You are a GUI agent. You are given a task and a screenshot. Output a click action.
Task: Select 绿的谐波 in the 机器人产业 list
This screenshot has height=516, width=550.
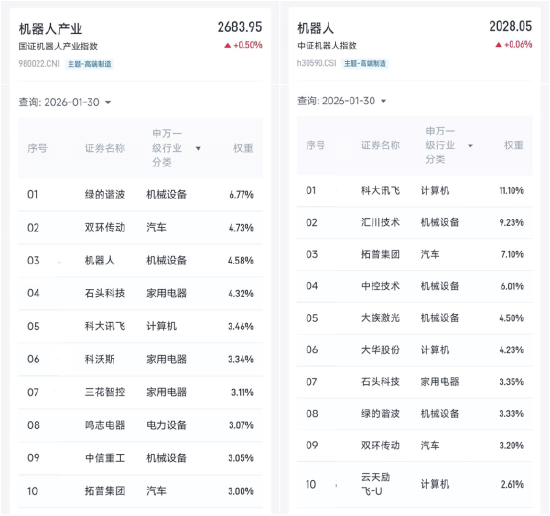(105, 194)
